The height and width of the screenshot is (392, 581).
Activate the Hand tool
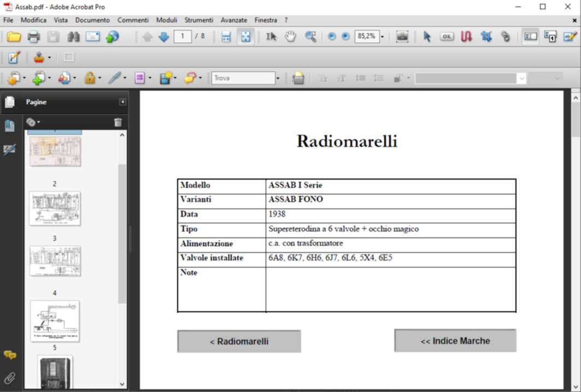[291, 37]
